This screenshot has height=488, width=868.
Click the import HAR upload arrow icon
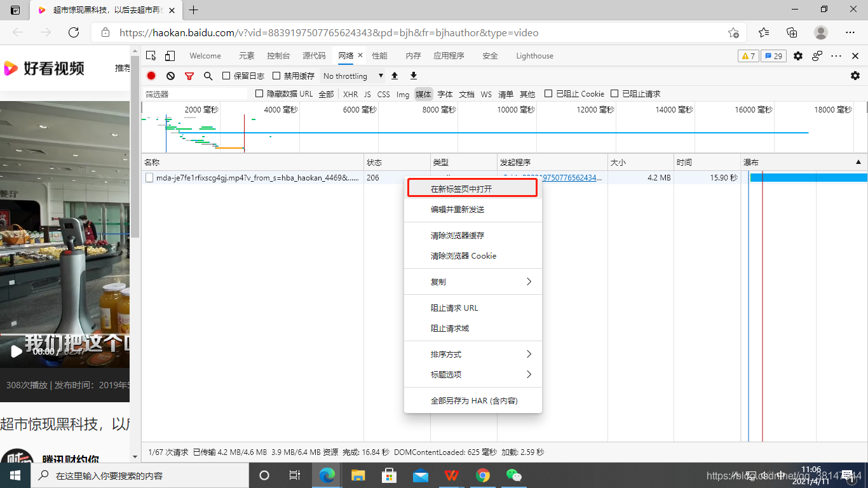pos(395,76)
